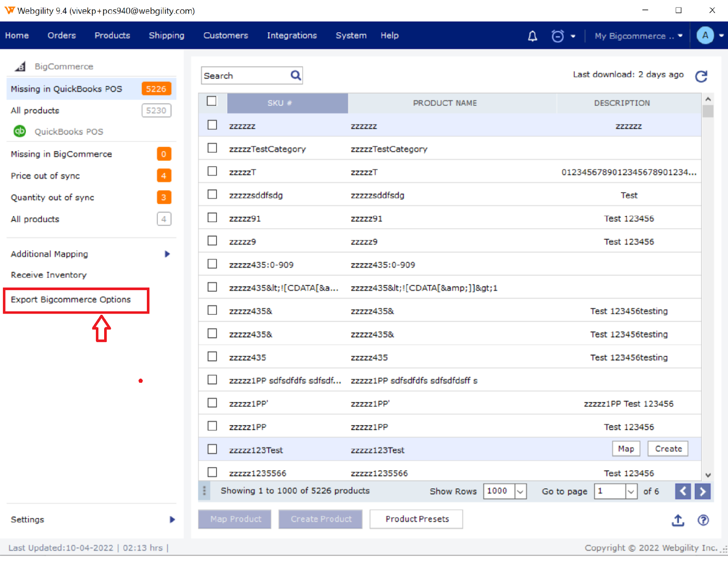728x576 pixels.
Task: Click the Create Product button
Action: coord(320,519)
